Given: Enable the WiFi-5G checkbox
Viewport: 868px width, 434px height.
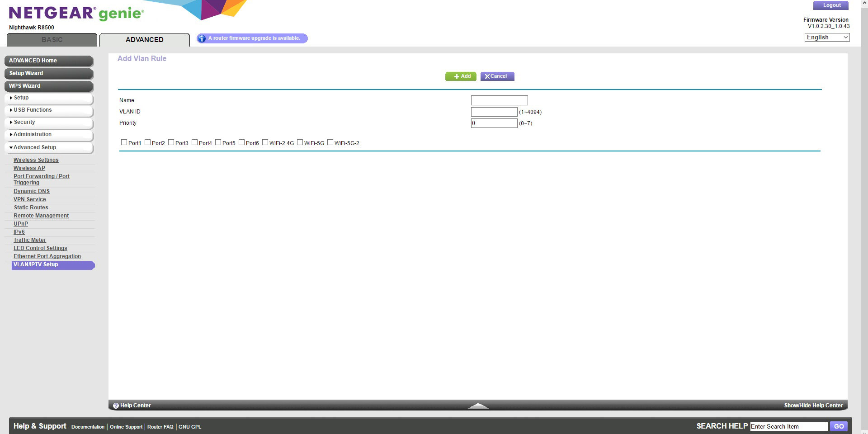Looking at the screenshot, I should (300, 142).
